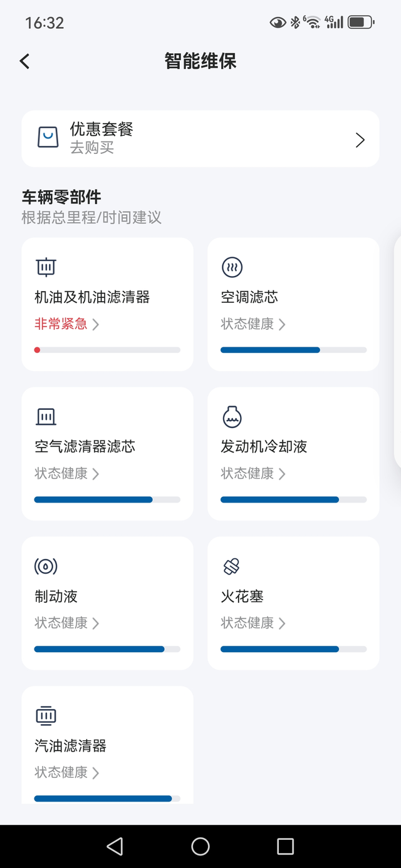Image resolution: width=401 pixels, height=868 pixels.
Task: Select the 火花塞 card title
Action: click(242, 596)
